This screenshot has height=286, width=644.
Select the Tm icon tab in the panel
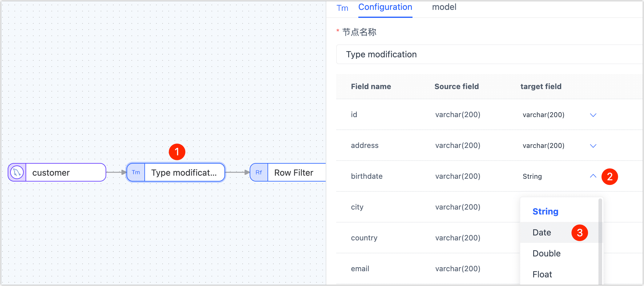tap(342, 8)
